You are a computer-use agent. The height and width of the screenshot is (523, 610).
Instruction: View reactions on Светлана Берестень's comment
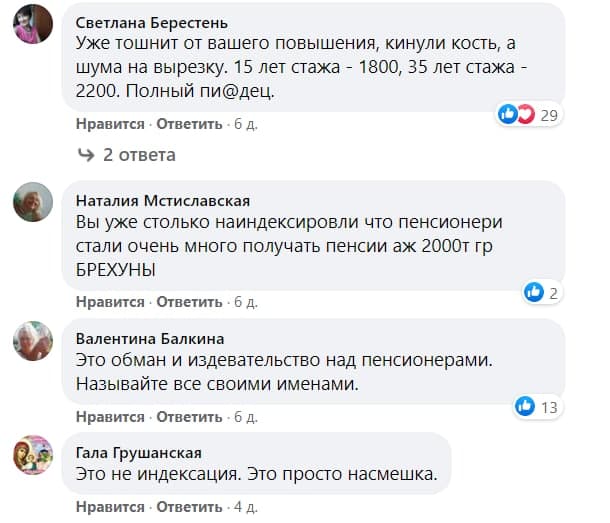click(x=530, y=115)
